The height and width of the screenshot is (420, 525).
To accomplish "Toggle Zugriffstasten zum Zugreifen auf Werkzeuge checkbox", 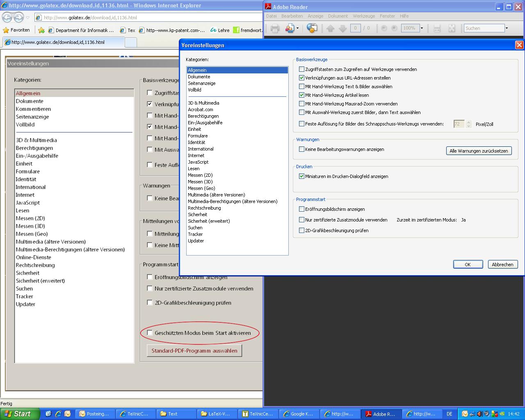I will coord(301,69).
